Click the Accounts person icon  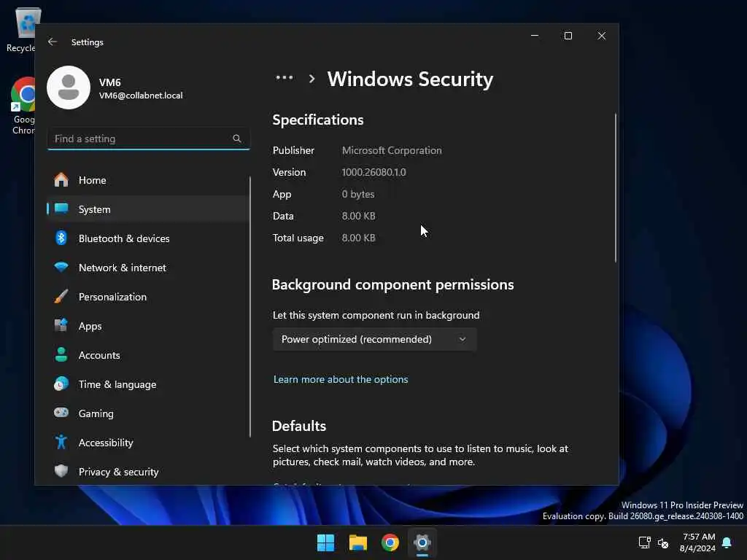61,355
